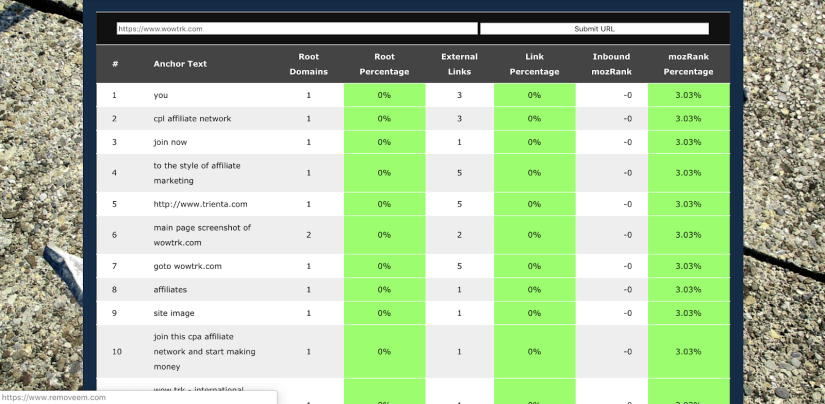Click the Root Percentage column header
The height and width of the screenshot is (404, 825).
click(384, 64)
